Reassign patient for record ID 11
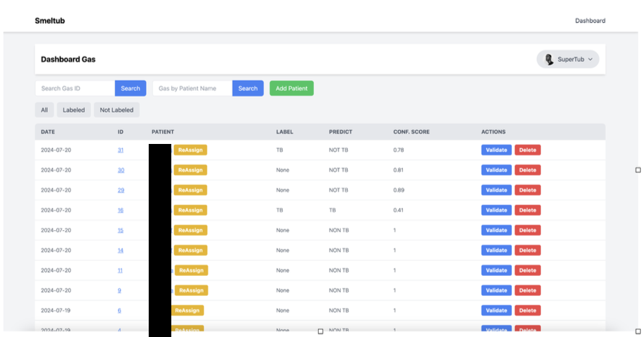 (191, 271)
